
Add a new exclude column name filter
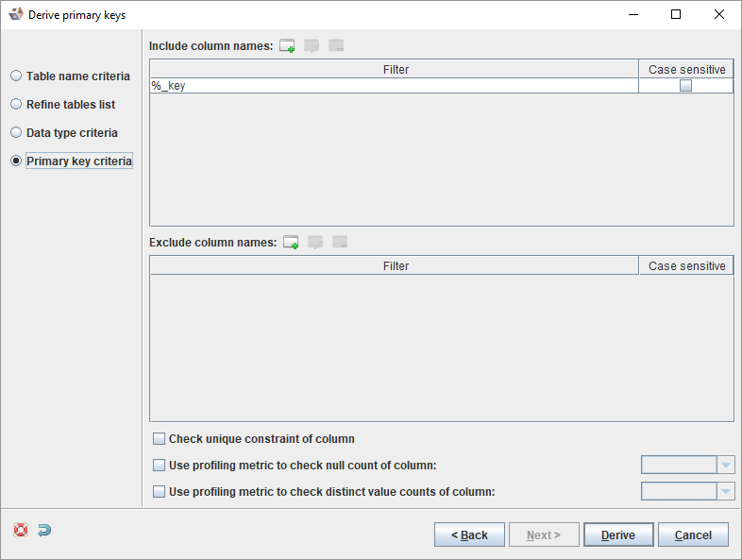pos(291,243)
